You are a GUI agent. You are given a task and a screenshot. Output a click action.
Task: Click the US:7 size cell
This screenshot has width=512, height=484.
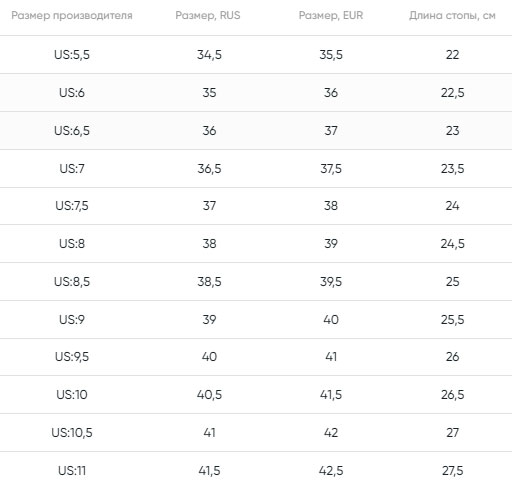72,169
